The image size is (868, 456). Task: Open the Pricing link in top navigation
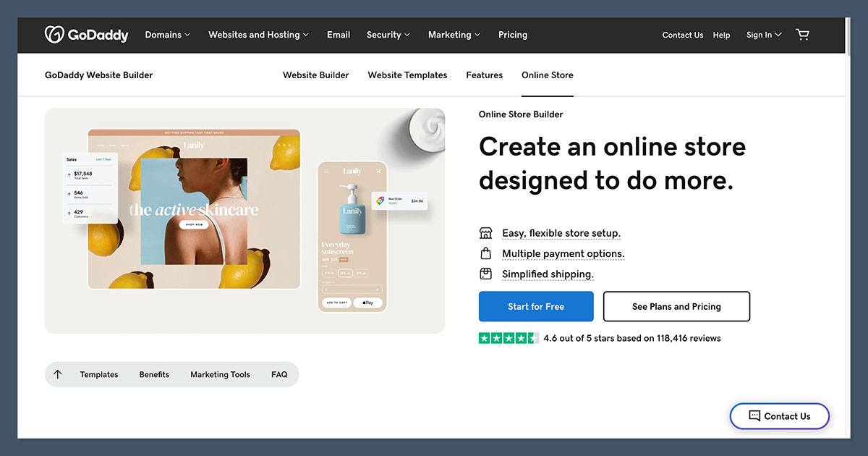click(x=513, y=35)
